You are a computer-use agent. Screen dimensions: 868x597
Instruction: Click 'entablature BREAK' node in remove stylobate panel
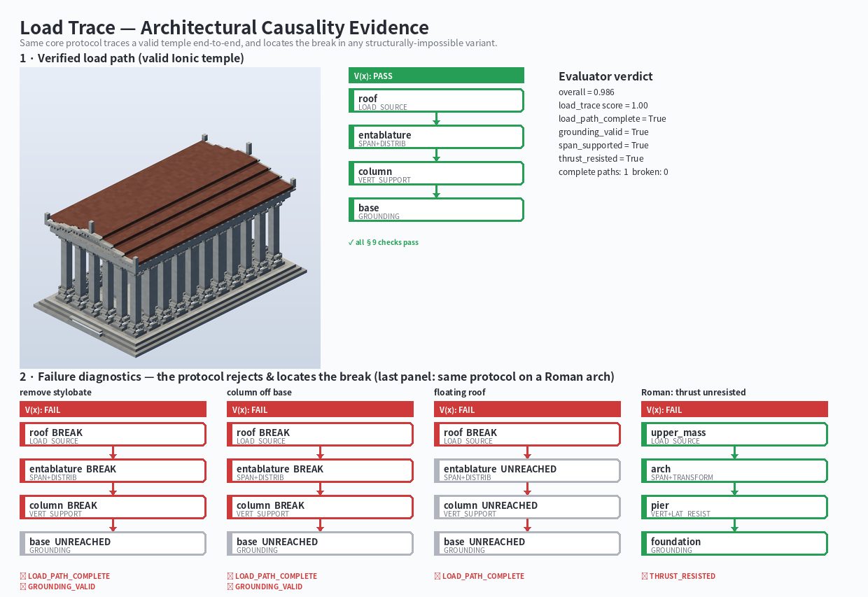pyautogui.click(x=113, y=471)
